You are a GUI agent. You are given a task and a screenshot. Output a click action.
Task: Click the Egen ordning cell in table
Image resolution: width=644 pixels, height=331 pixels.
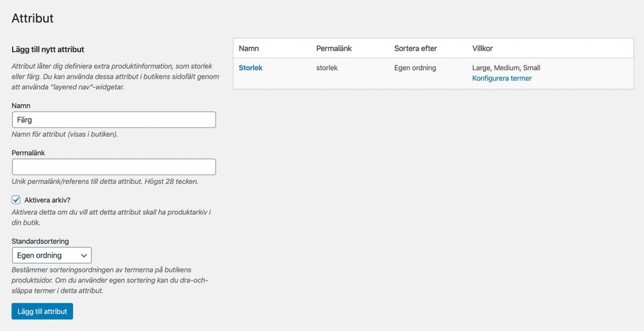tap(415, 68)
